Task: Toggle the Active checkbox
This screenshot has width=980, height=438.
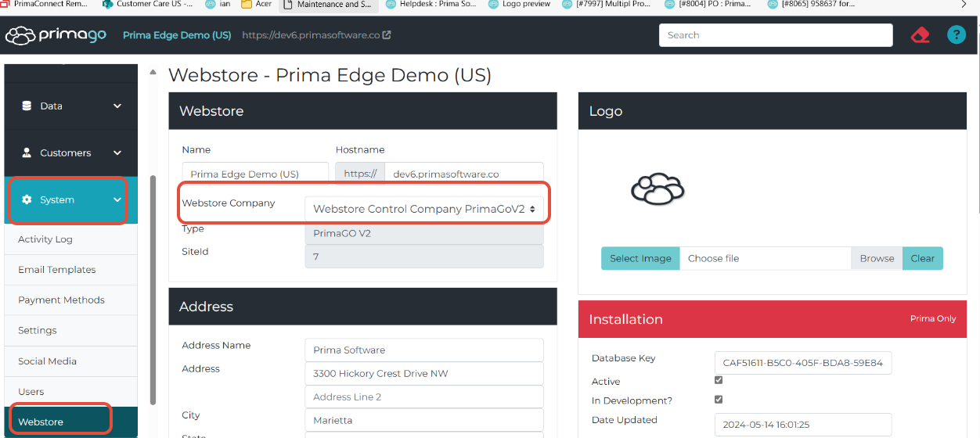Action: click(719, 380)
